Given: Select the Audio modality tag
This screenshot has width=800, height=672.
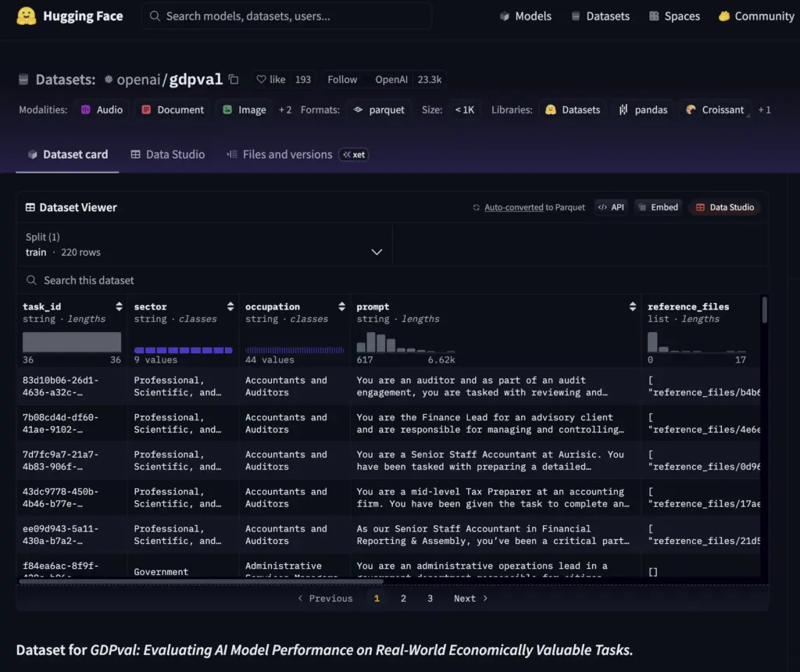Looking at the screenshot, I should [102, 110].
